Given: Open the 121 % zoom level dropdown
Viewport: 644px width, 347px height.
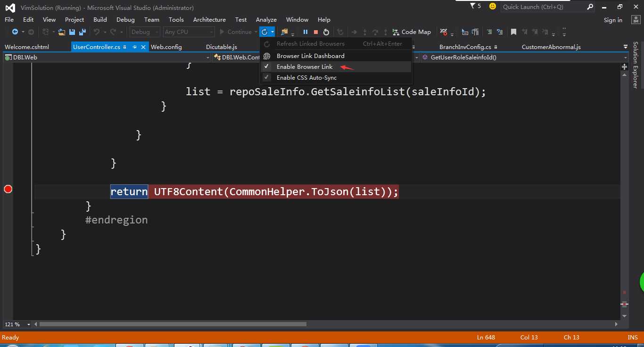Looking at the screenshot, I should point(28,324).
